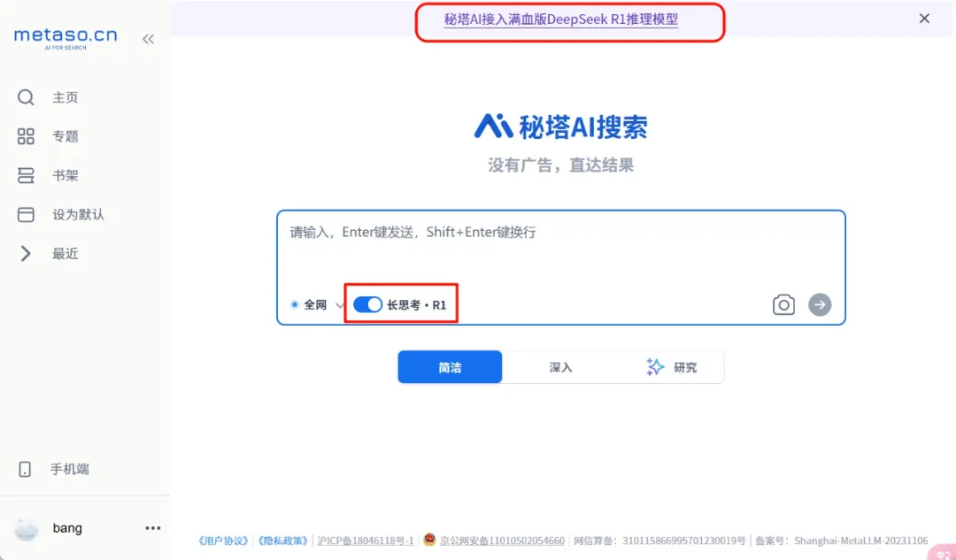Screen dimensions: 956x560
Task: Toggle the 长思考 R1 switch
Action: click(367, 304)
